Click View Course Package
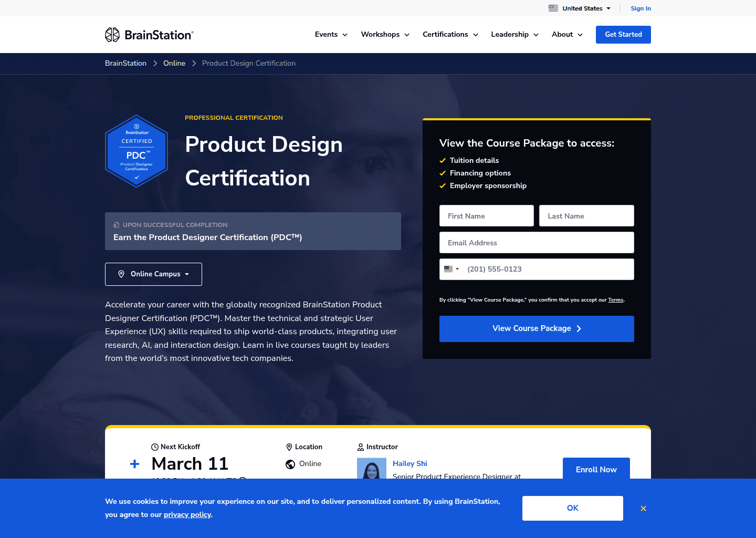756x538 pixels. click(537, 328)
